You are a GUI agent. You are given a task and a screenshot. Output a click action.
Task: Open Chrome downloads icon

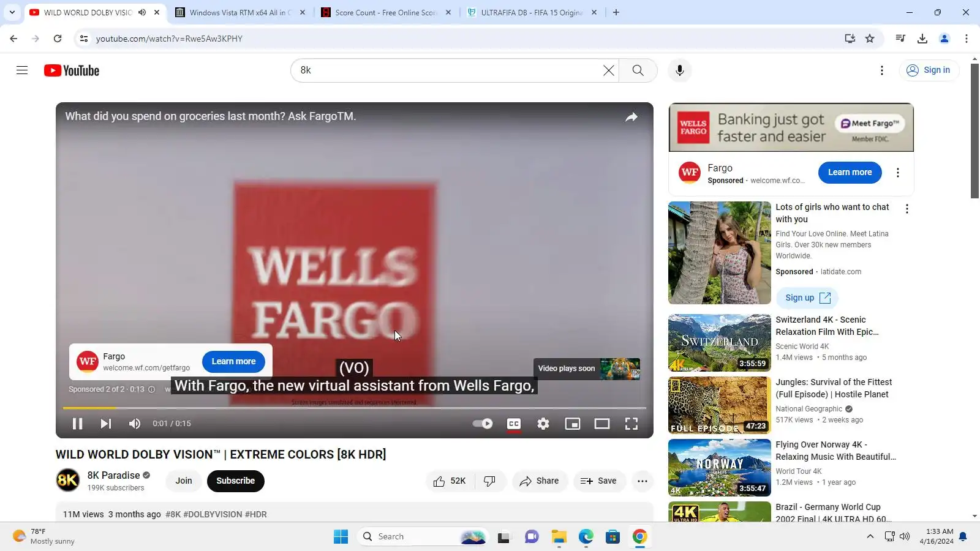pos(922,39)
